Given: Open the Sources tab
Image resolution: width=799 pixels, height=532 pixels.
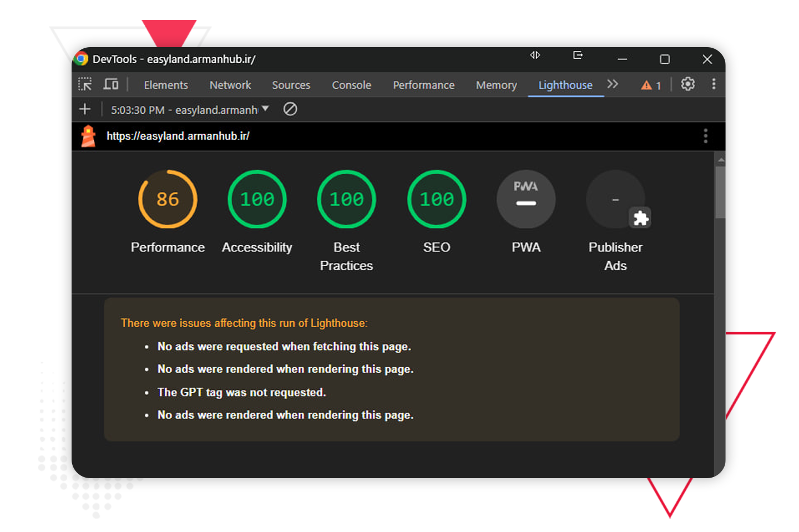Looking at the screenshot, I should point(291,85).
